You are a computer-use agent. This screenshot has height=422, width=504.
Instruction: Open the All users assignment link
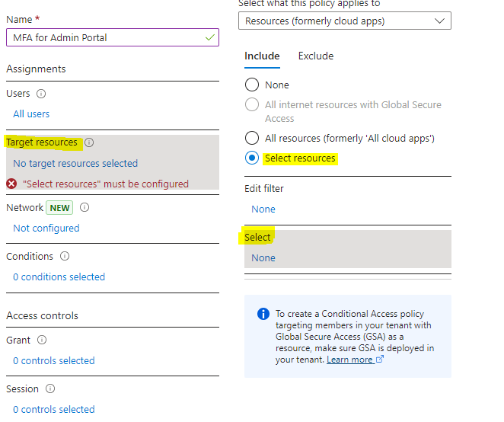(x=31, y=114)
